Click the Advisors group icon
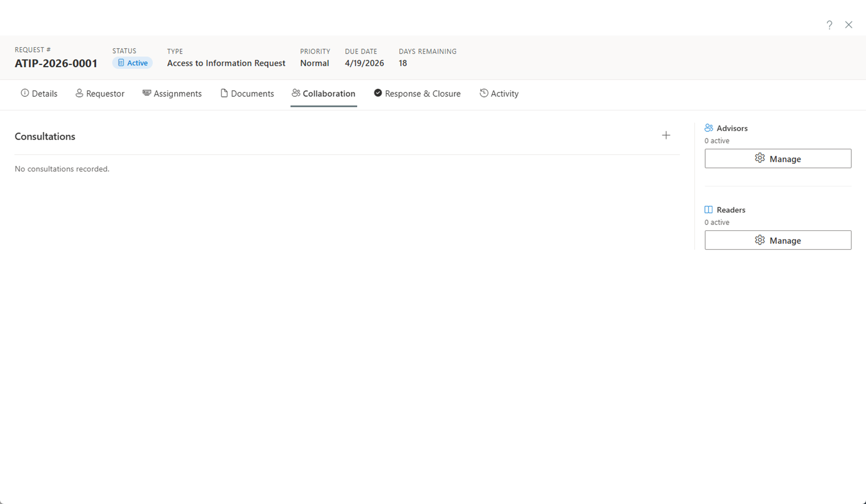The image size is (866, 504). point(709,128)
